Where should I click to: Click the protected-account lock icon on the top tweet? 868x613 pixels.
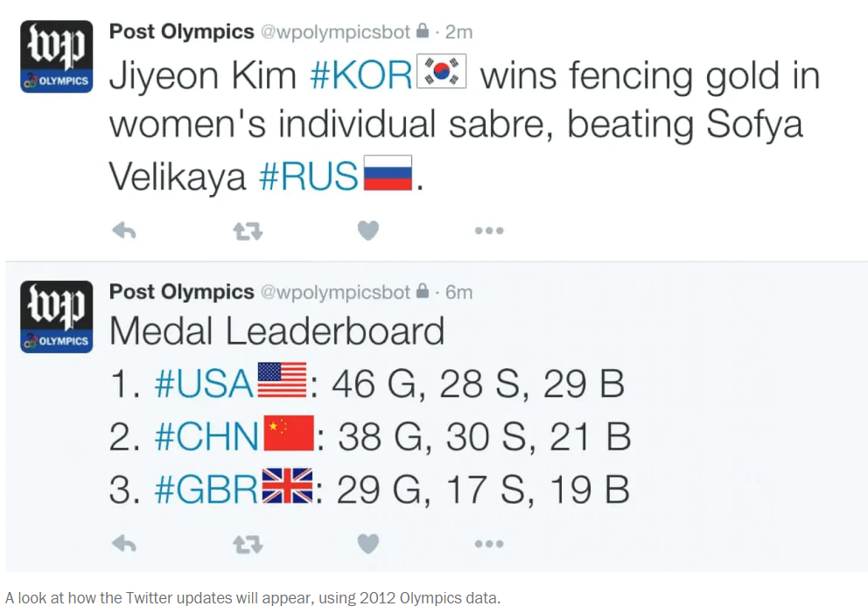pyautogui.click(x=424, y=31)
